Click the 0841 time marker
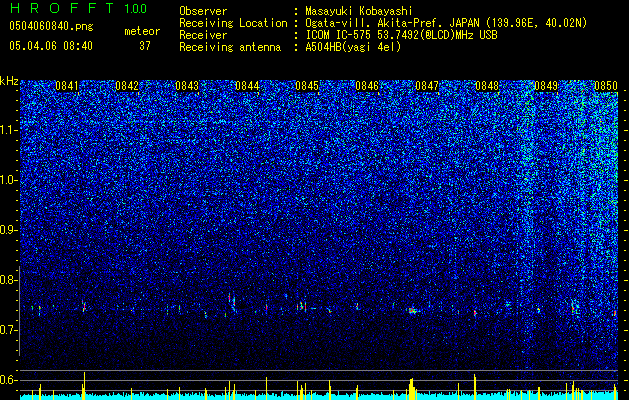 tap(67, 86)
